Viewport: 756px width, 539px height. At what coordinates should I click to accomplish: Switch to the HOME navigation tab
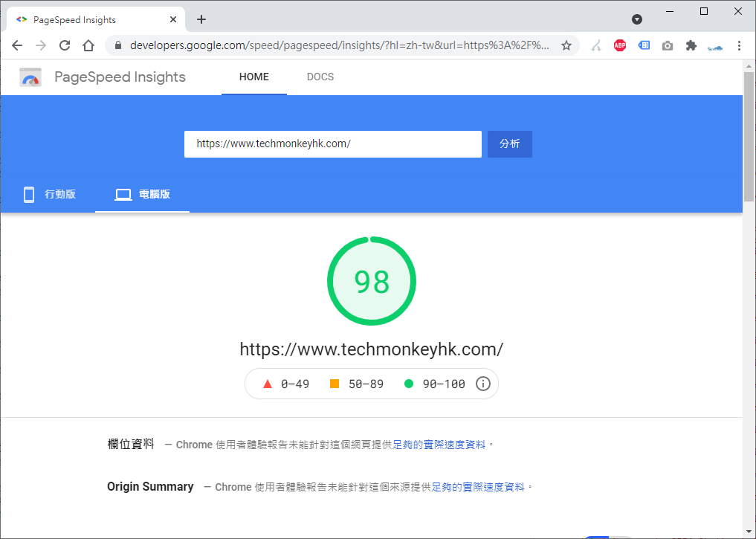point(254,77)
